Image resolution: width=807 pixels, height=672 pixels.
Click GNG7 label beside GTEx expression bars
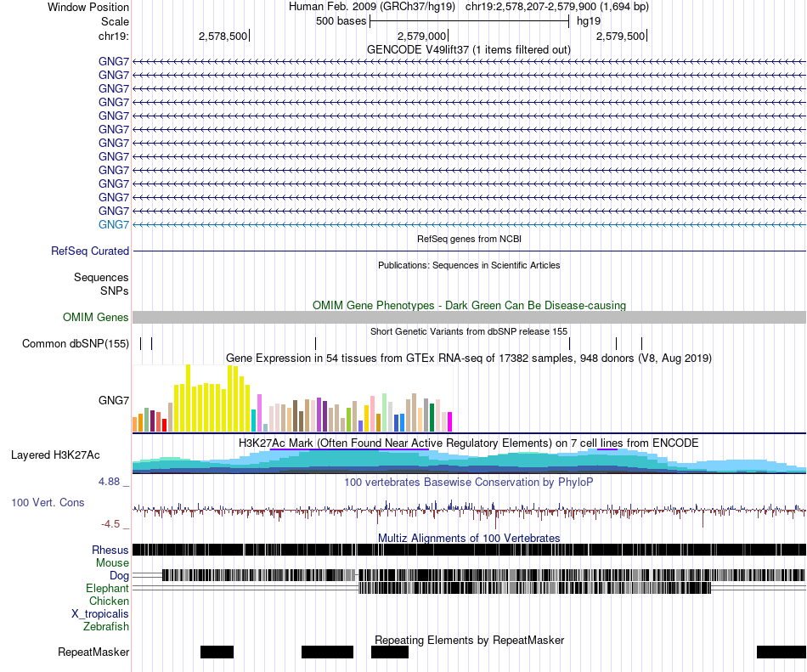(114, 400)
